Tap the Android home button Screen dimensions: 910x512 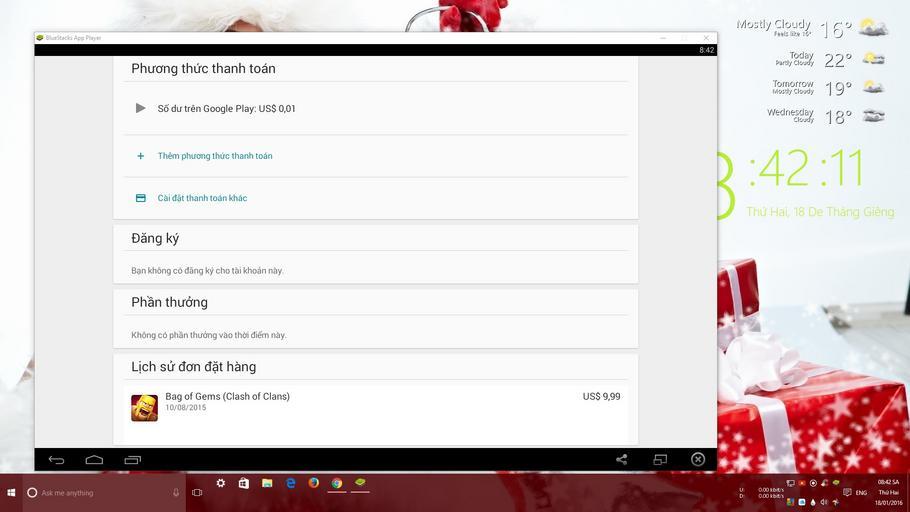point(94,459)
